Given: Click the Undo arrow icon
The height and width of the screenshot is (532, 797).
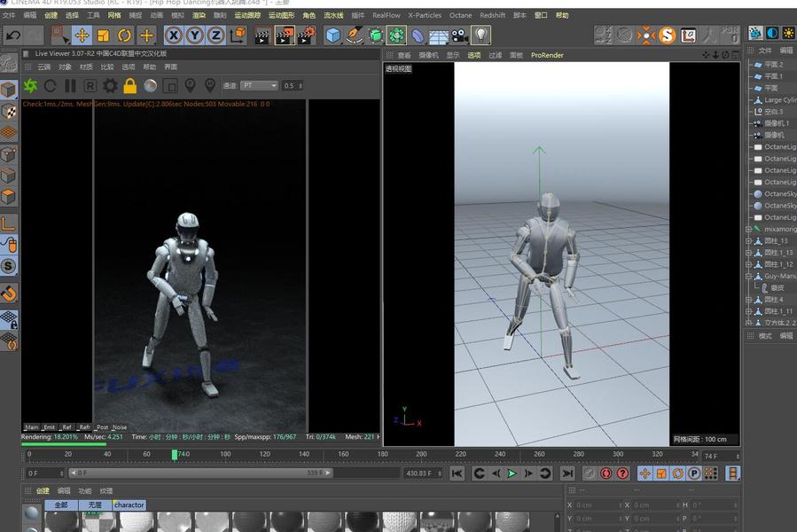Looking at the screenshot, I should [x=13, y=35].
